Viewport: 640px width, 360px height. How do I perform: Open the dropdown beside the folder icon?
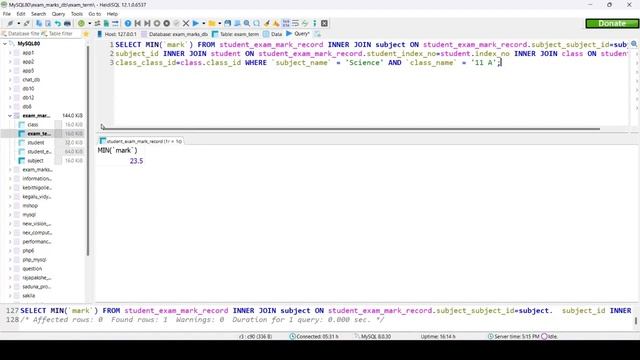pos(220,23)
